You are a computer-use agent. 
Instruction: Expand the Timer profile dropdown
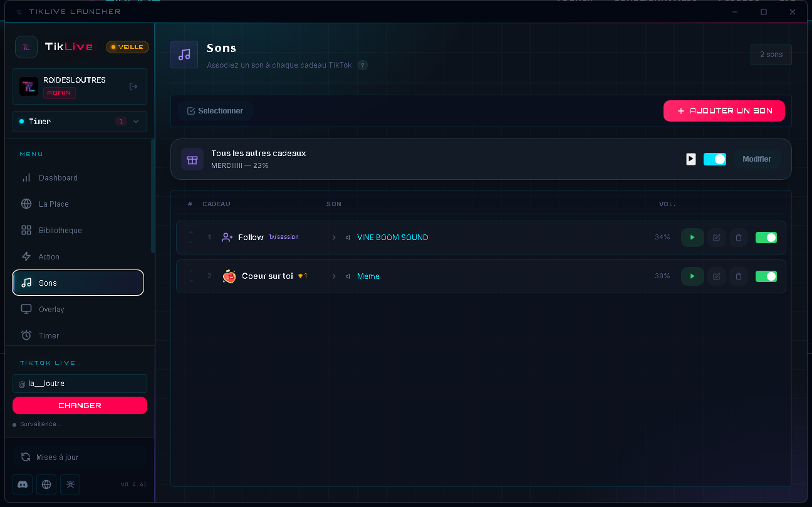click(80, 122)
